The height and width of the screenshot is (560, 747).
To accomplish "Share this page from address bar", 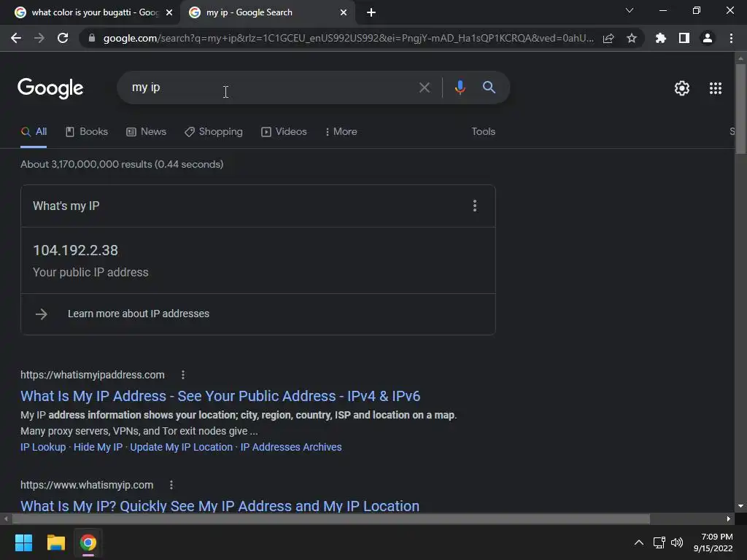I will tap(608, 38).
